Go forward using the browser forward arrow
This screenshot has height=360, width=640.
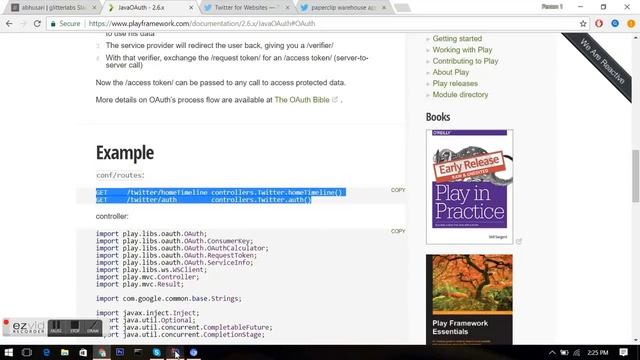click(23, 24)
